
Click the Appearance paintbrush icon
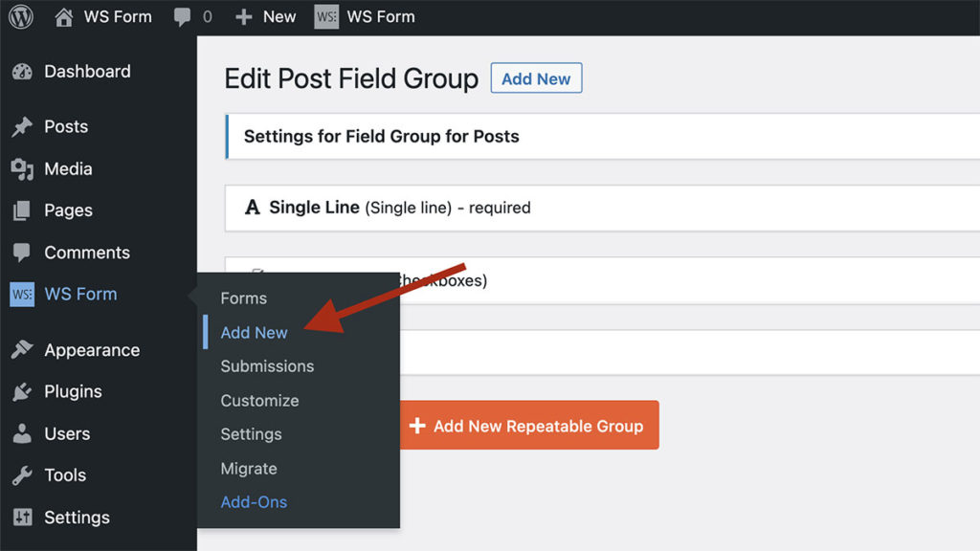click(x=22, y=350)
